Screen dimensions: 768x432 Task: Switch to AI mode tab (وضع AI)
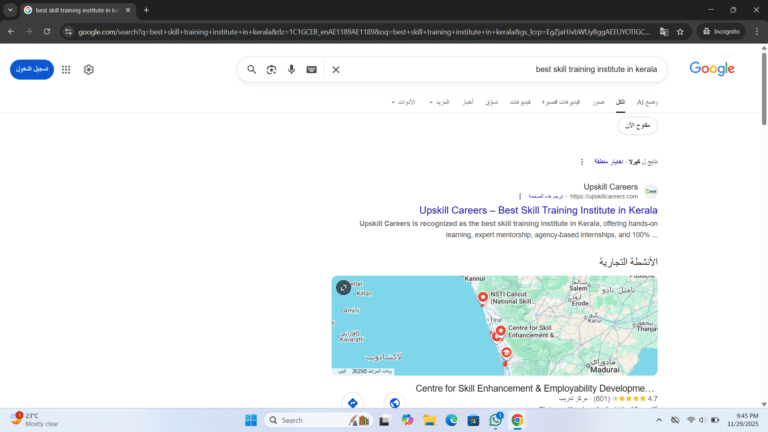[647, 102]
